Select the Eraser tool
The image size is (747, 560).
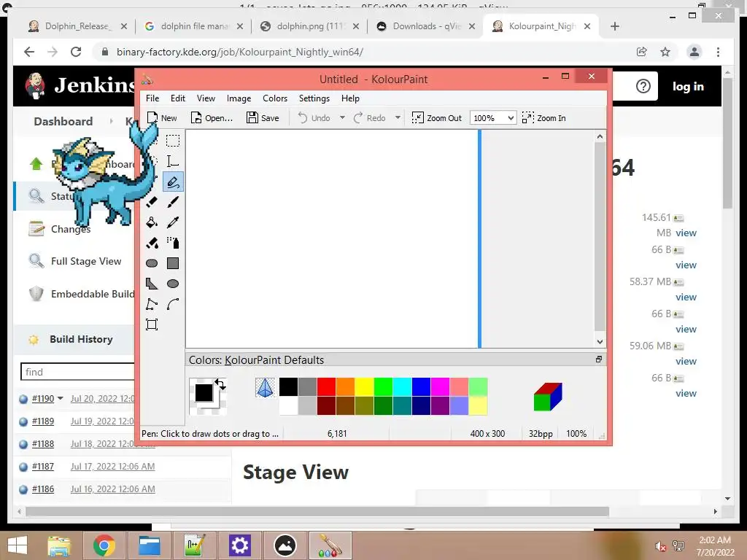152,202
